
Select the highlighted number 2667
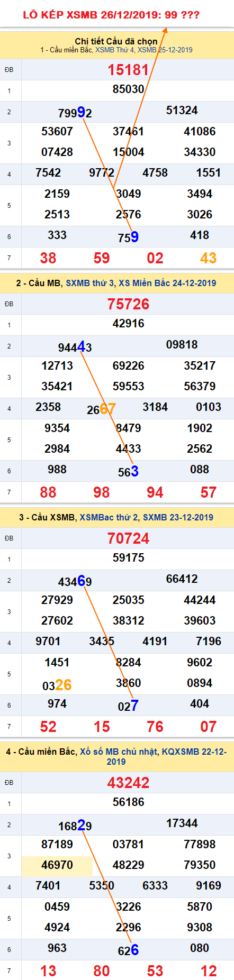(x=102, y=409)
